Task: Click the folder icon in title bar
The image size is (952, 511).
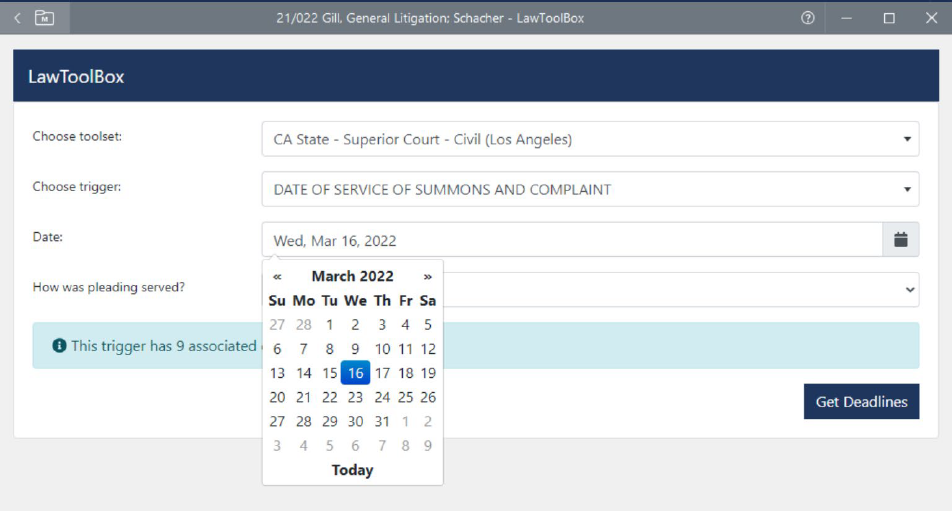Action: pyautogui.click(x=44, y=18)
